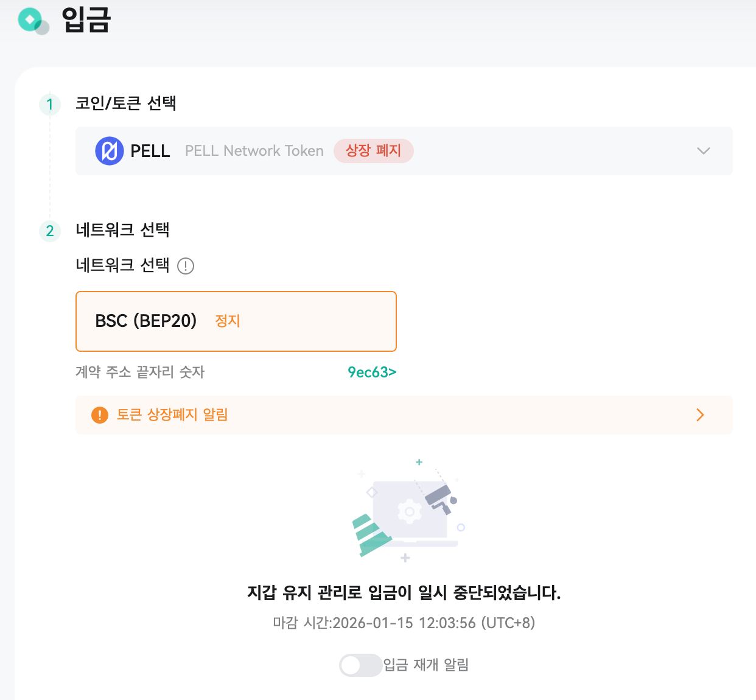Screen dimensions: 756x700
Task: Click the info icon beside 네트워크 선택
Action: tap(186, 266)
